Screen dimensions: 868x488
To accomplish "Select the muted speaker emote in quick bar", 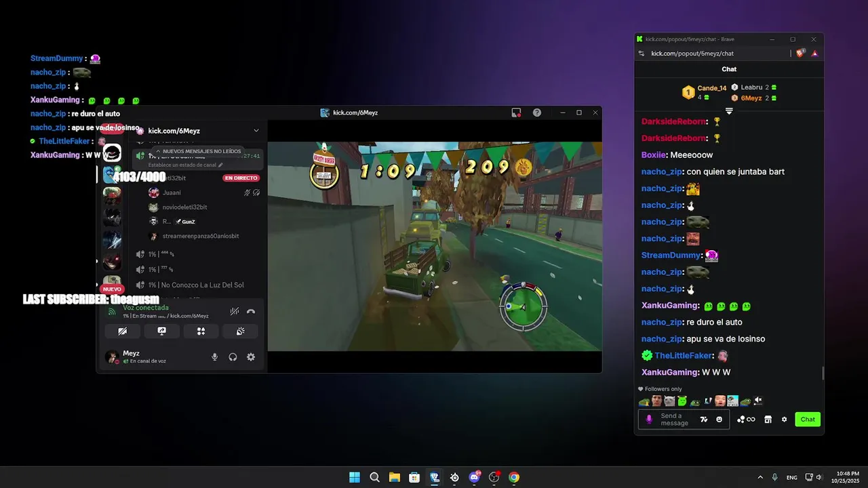I will pos(758,401).
